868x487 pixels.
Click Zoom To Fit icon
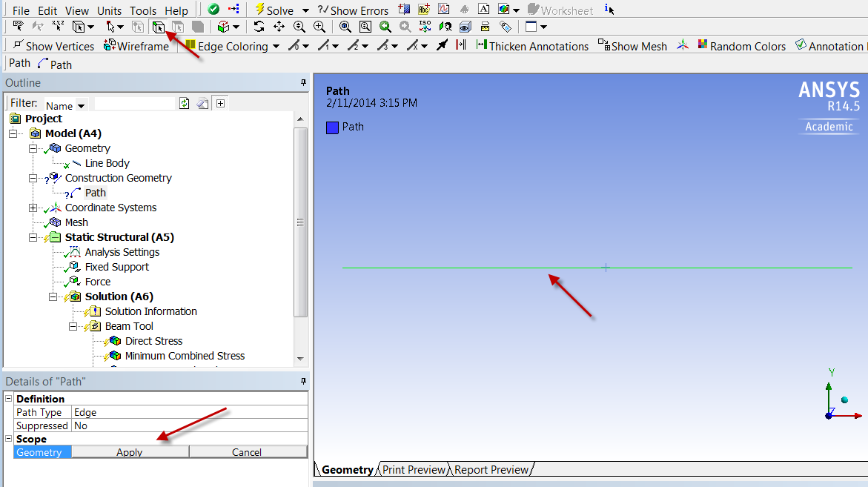pos(345,27)
